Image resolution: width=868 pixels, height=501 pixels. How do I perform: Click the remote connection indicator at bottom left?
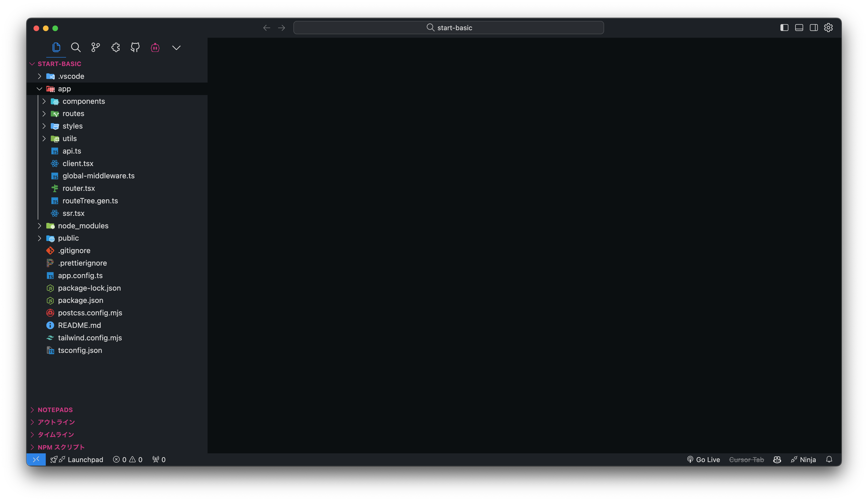click(x=36, y=459)
